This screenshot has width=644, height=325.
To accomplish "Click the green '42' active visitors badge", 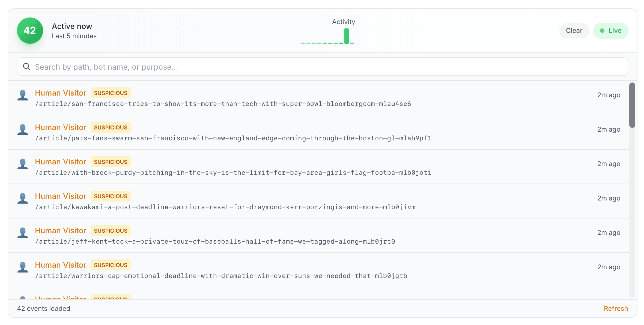I will coord(30,31).
